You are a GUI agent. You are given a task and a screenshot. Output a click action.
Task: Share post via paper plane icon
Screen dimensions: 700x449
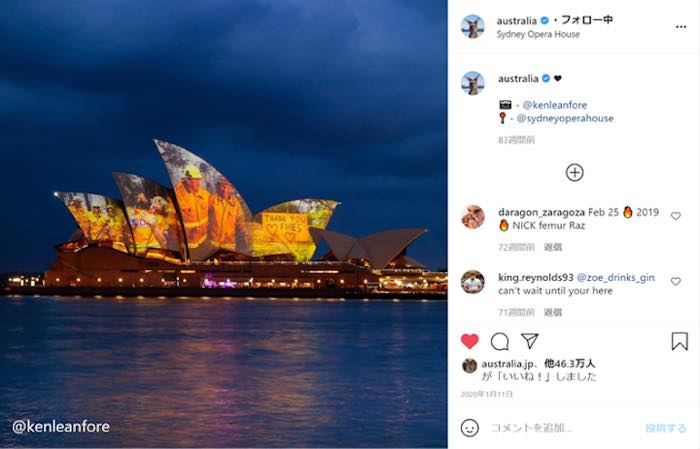pos(529,341)
